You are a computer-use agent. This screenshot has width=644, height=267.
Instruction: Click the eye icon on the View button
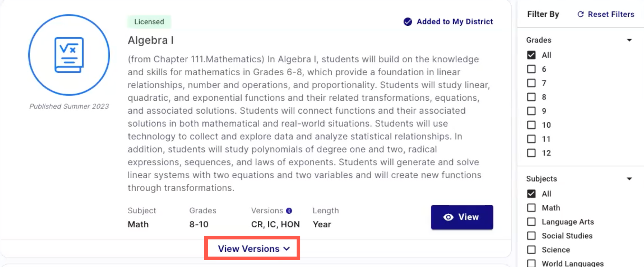click(448, 217)
